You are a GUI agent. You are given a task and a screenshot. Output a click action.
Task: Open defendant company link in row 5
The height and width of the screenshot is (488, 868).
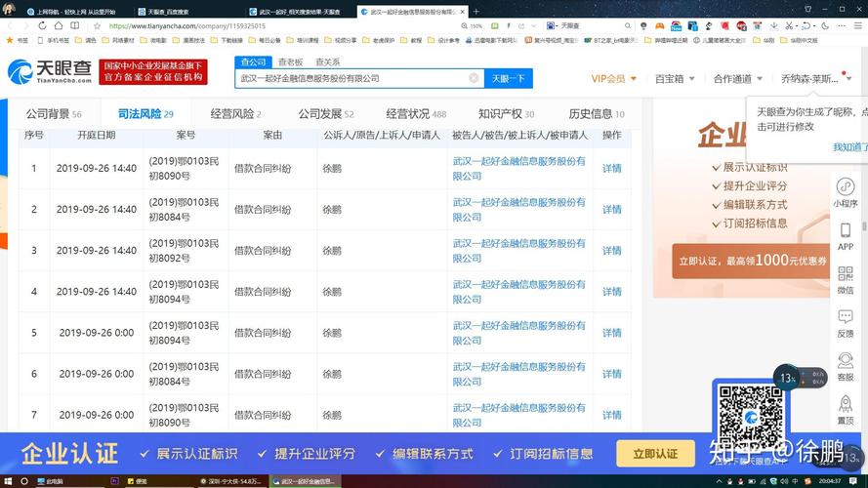[x=518, y=333]
